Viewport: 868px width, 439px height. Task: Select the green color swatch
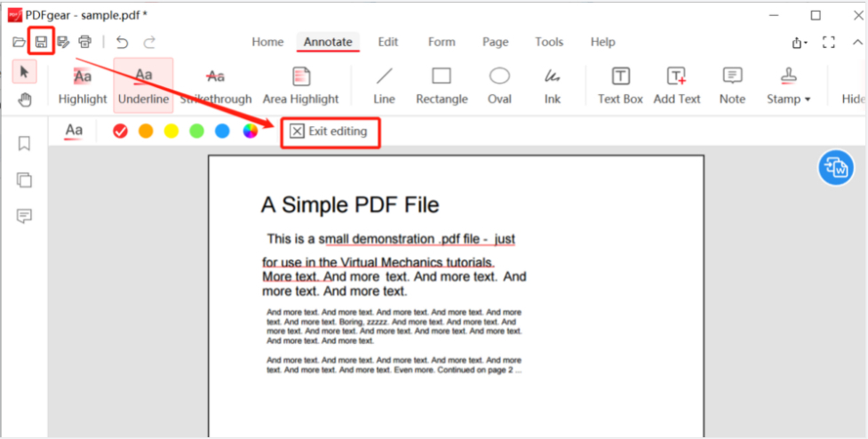[x=196, y=132]
